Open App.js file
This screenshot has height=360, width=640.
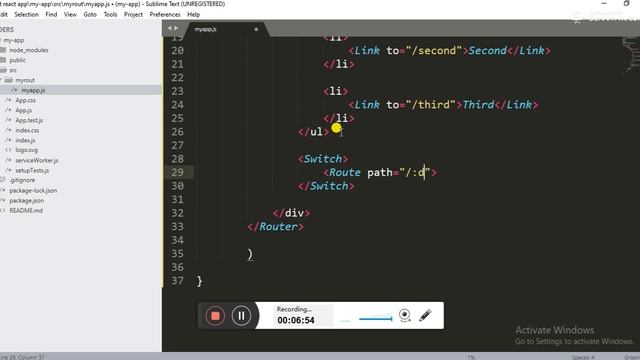point(24,110)
